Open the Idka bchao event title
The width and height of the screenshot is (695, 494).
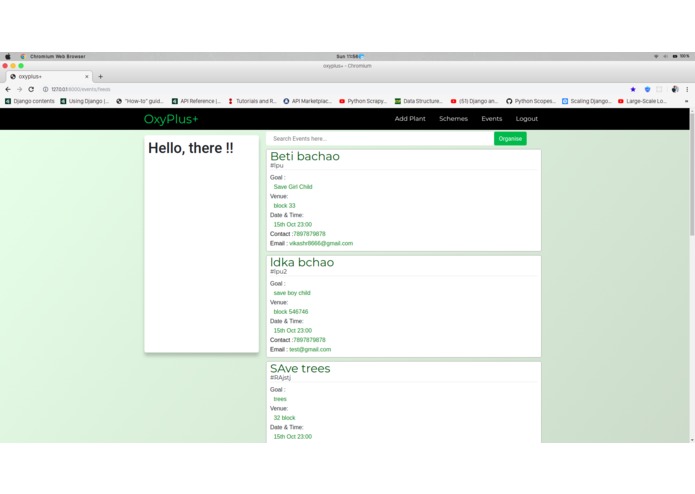tap(302, 262)
